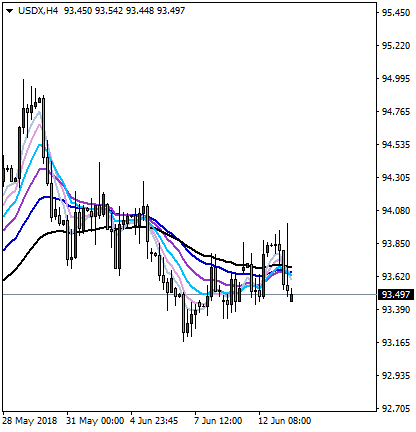Click the 94.535 price scale label
Image resolution: width=416 pixels, height=432 pixels.
click(x=396, y=145)
